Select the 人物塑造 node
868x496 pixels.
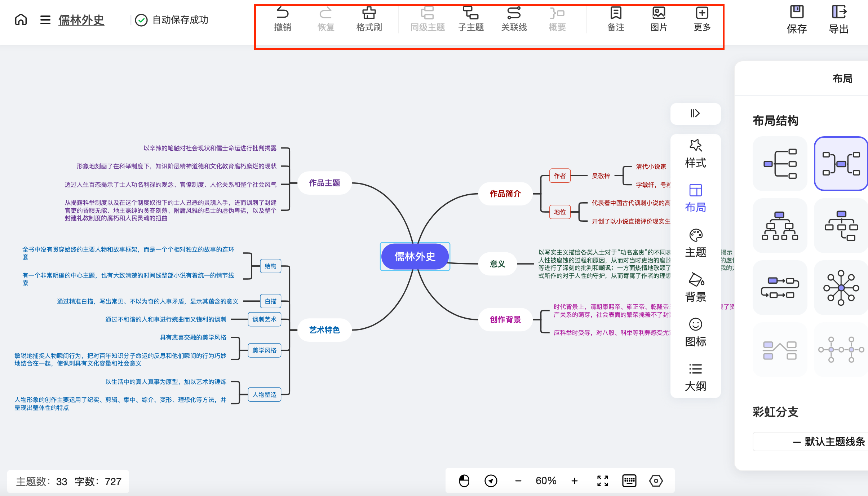coord(265,395)
